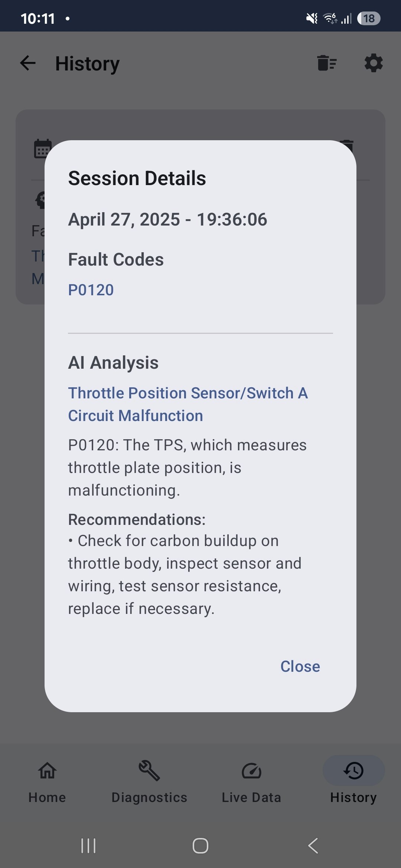Tap the Live Data gauge icon

coord(251,770)
